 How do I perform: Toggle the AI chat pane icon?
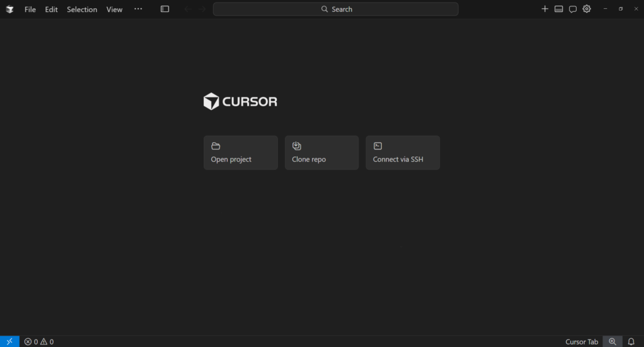pyautogui.click(x=572, y=9)
